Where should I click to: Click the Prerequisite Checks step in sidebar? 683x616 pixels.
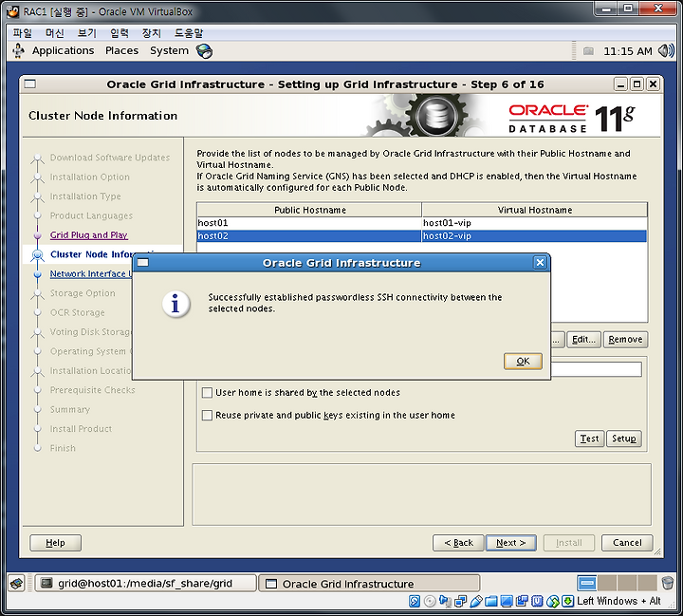92,390
